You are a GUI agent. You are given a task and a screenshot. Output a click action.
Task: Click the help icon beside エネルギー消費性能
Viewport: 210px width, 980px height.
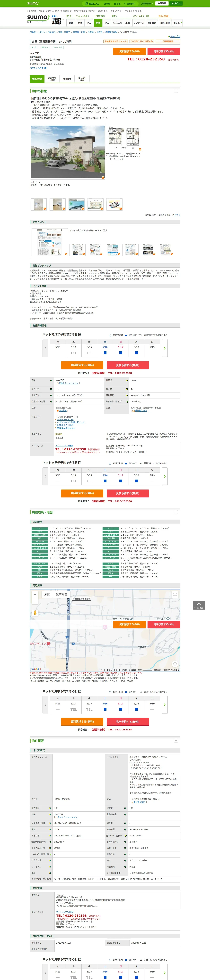(50, 854)
